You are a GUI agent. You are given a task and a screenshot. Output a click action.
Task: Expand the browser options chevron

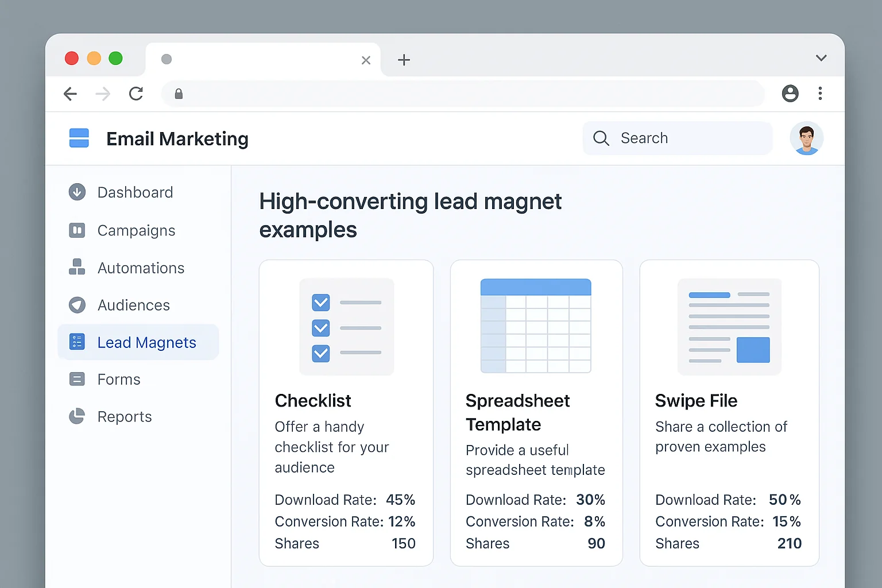(821, 58)
